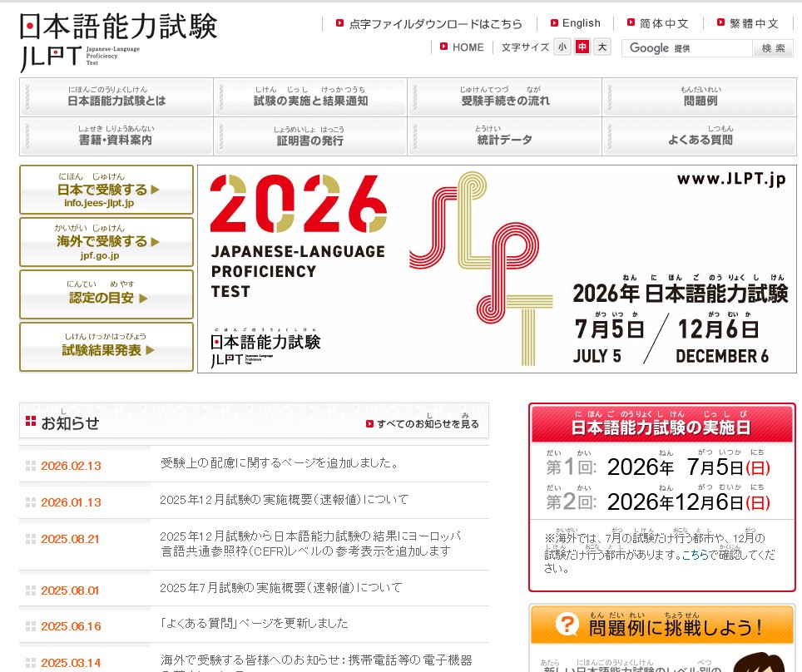Go to HOME link in header
This screenshot has width=802, height=672.
click(x=468, y=47)
